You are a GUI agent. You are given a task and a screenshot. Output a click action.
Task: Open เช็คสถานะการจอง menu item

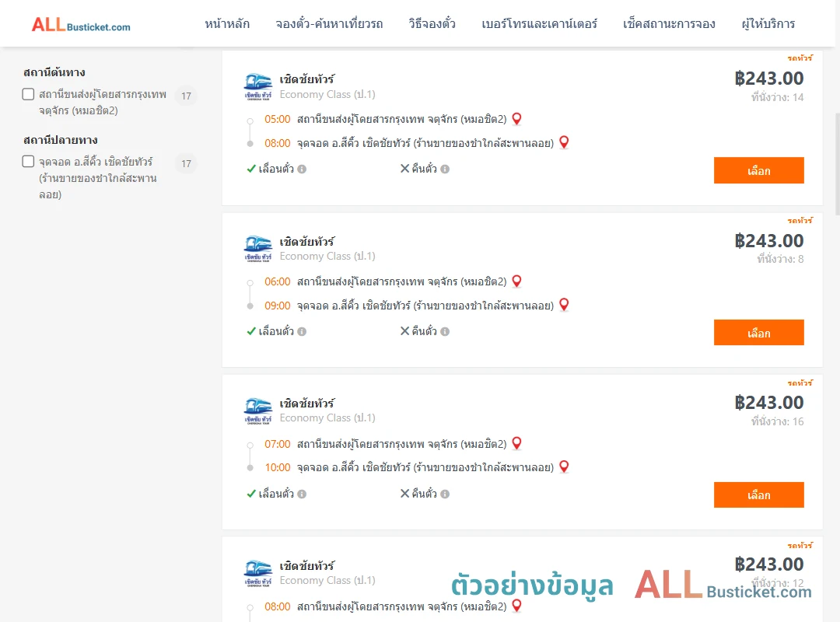(x=669, y=24)
